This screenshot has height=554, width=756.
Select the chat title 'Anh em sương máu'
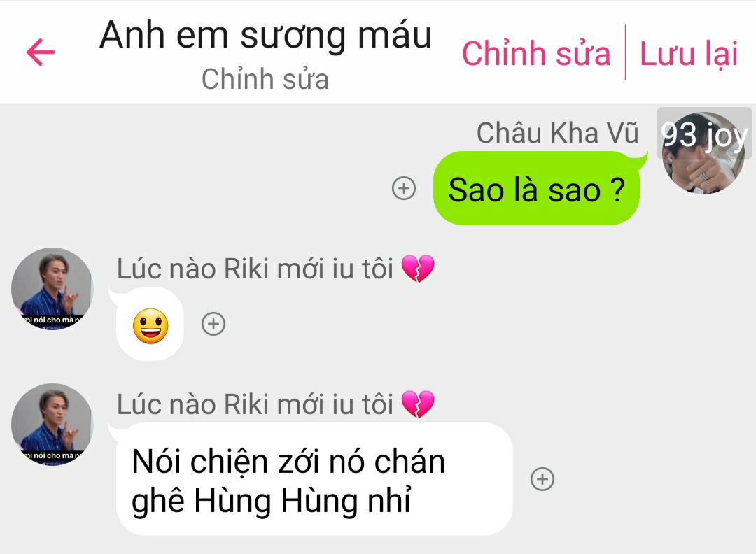[x=265, y=36]
